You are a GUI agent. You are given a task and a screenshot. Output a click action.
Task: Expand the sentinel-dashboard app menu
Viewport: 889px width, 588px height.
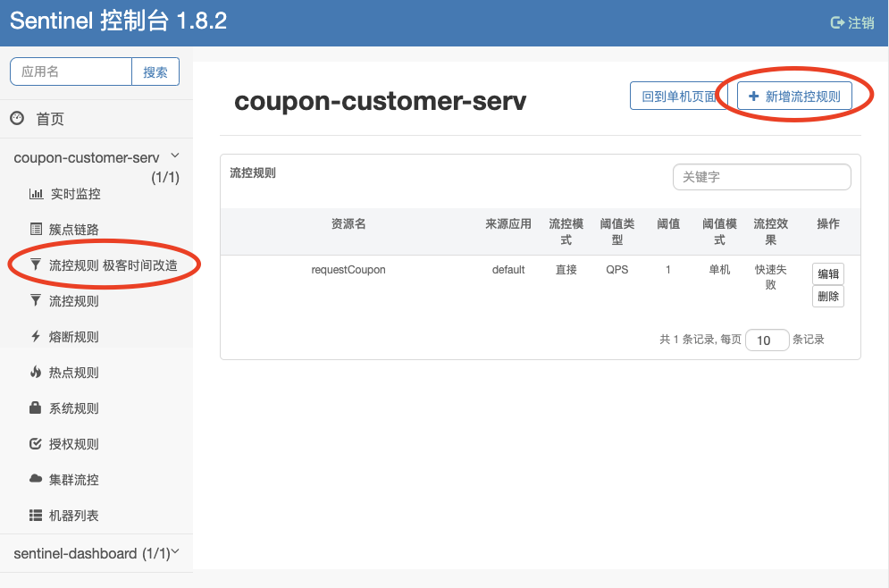175,553
